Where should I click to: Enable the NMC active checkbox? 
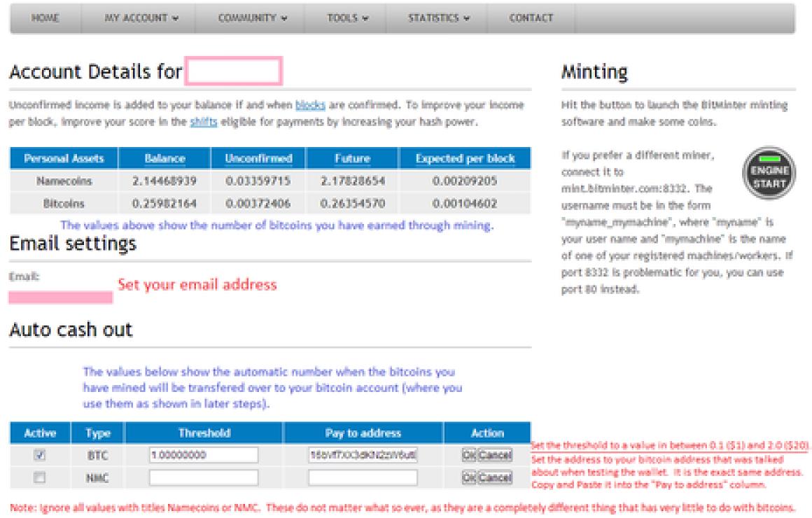click(39, 477)
